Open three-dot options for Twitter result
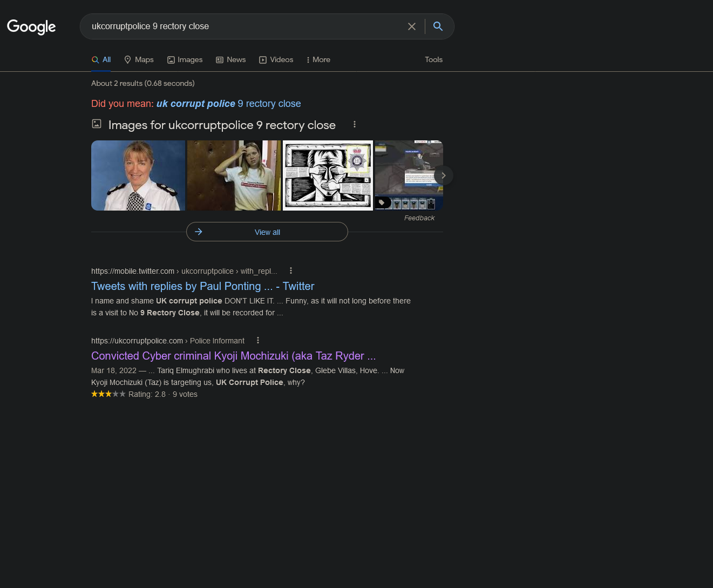The height and width of the screenshot is (588, 713). [x=291, y=271]
